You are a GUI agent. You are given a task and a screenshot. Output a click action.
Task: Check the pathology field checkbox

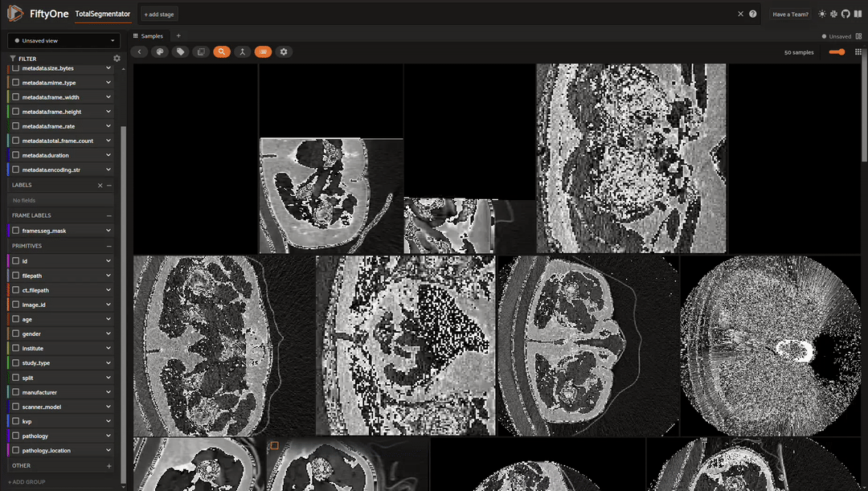15,436
